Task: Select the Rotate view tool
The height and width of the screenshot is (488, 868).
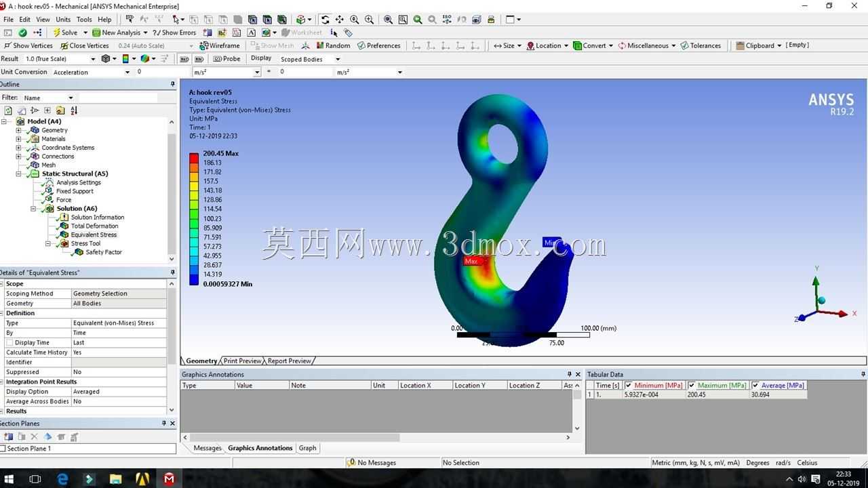Action: click(325, 20)
